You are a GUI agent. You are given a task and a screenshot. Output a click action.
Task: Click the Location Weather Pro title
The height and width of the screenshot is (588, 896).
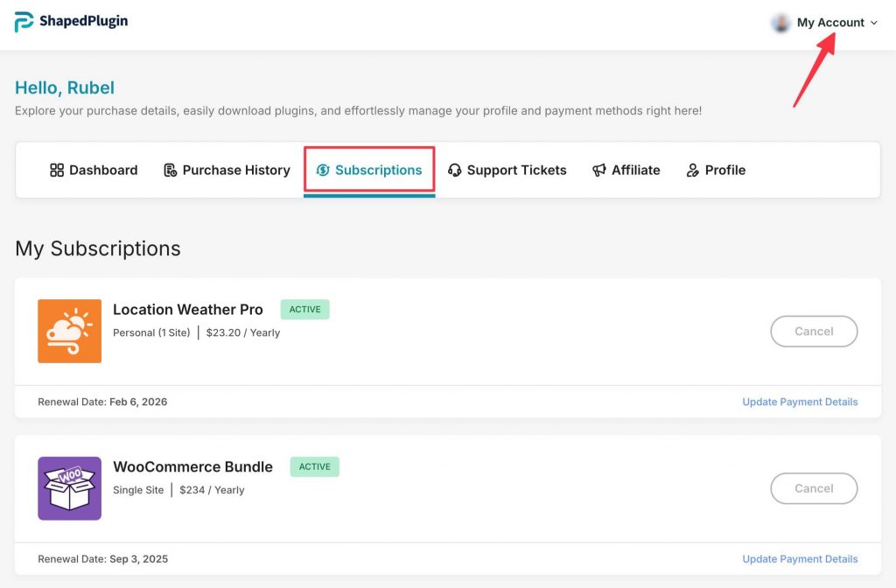pos(188,309)
